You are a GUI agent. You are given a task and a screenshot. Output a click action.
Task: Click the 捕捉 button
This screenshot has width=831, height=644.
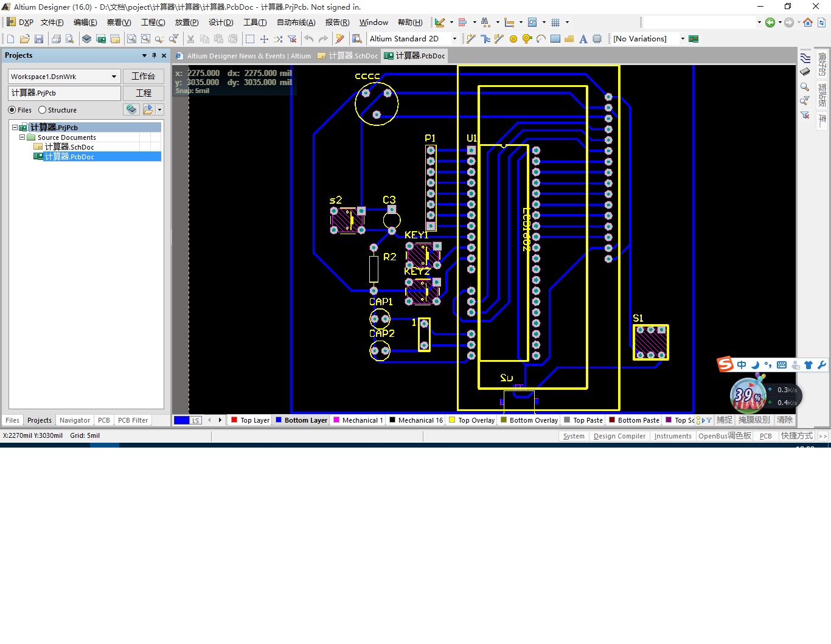pos(725,420)
